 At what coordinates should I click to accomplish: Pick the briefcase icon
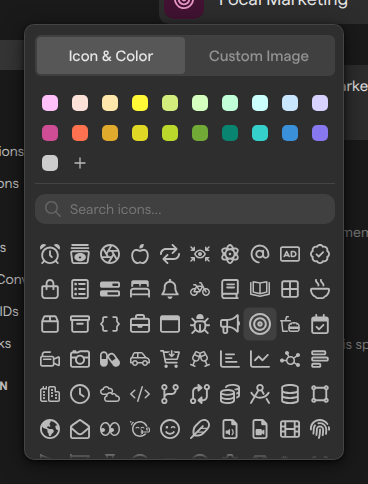(140, 324)
